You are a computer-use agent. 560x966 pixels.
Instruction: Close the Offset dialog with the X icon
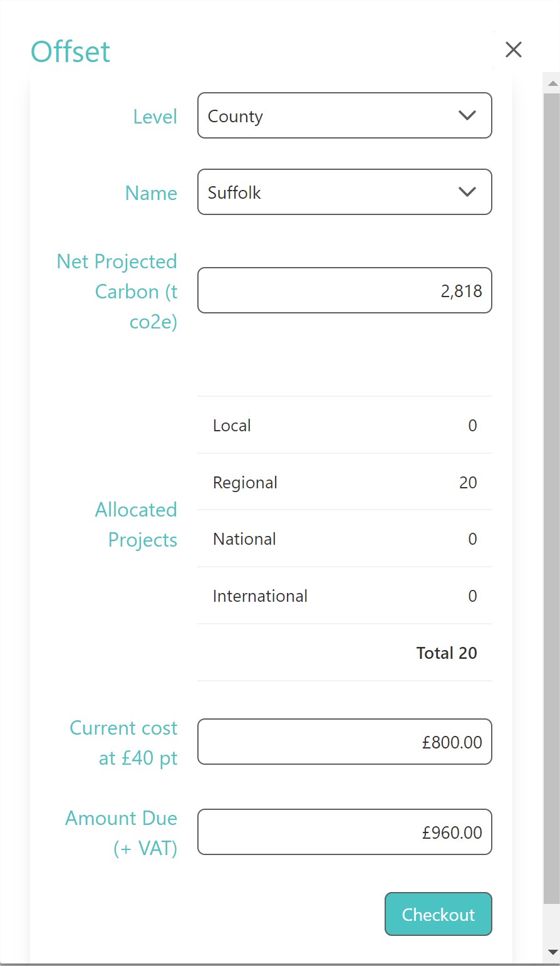point(514,50)
